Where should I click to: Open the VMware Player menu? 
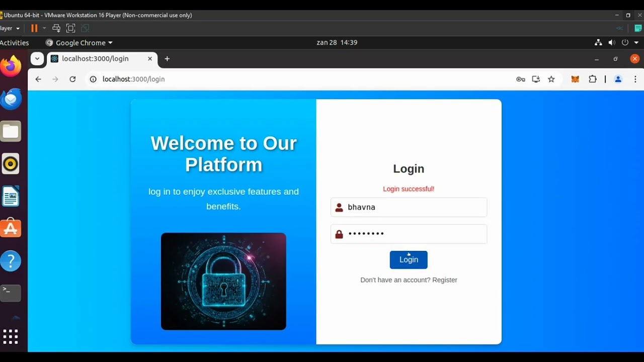(10, 28)
